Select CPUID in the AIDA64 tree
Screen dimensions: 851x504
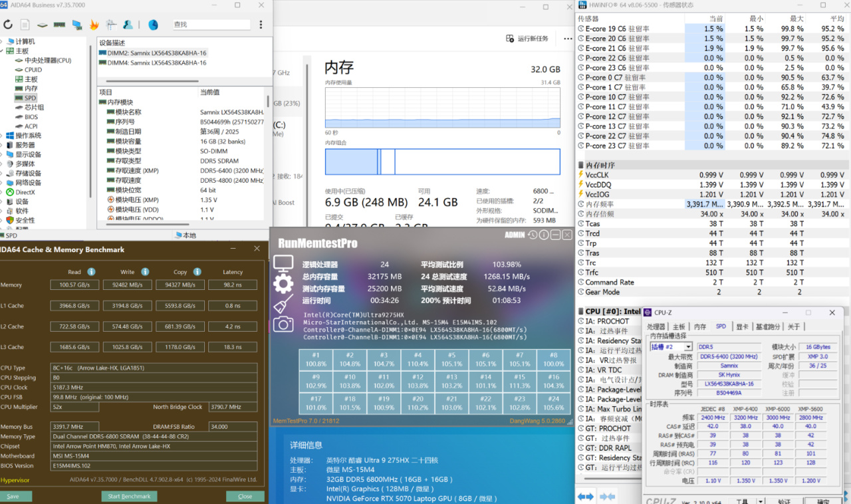33,70
